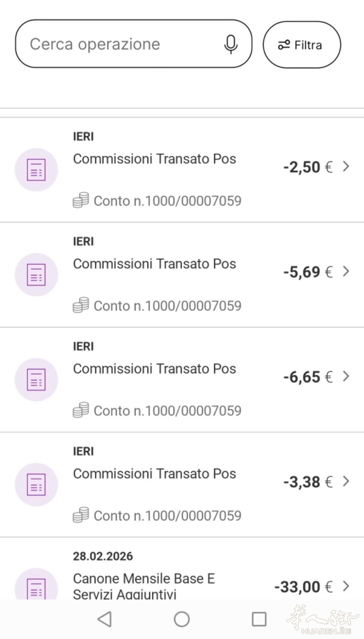Tap receipt icon of Canone Mensile Base transaction

pyautogui.click(x=36, y=588)
